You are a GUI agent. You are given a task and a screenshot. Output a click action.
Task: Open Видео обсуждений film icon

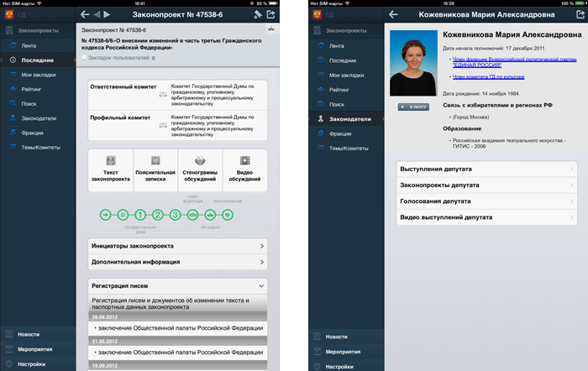[x=244, y=160]
